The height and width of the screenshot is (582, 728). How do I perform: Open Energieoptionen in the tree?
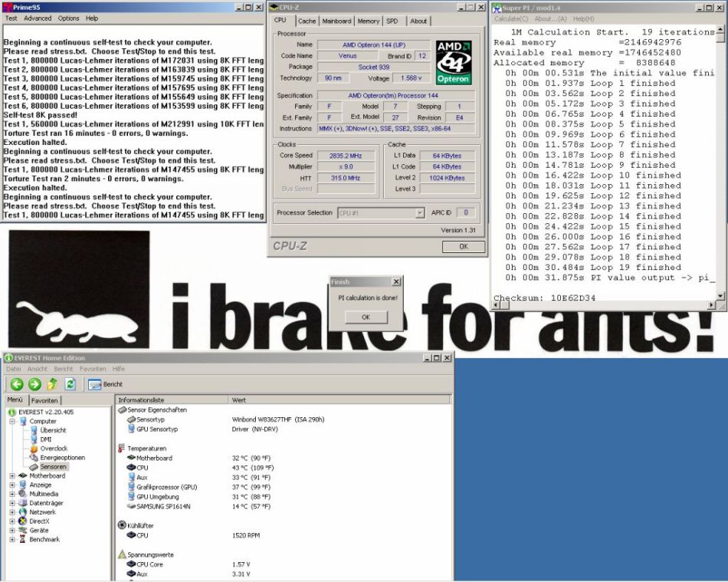click(62, 458)
